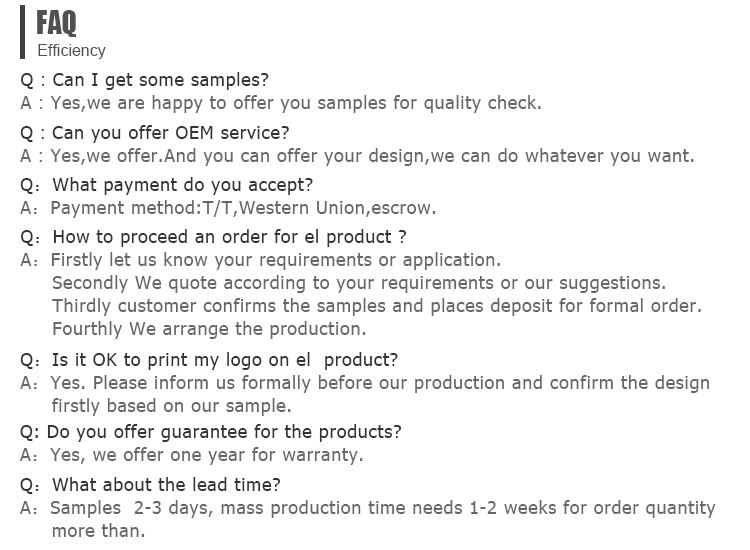This screenshot has width=750, height=550.
Task: Click the one year warranty answer
Action: click(x=192, y=455)
